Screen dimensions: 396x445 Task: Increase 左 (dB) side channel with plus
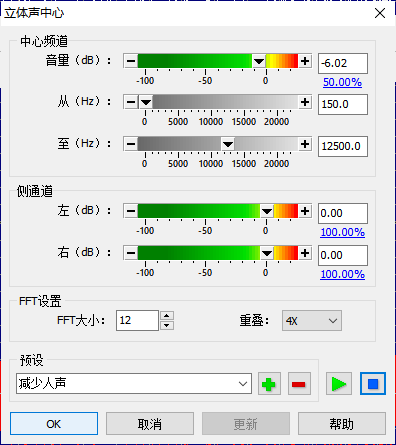click(305, 211)
